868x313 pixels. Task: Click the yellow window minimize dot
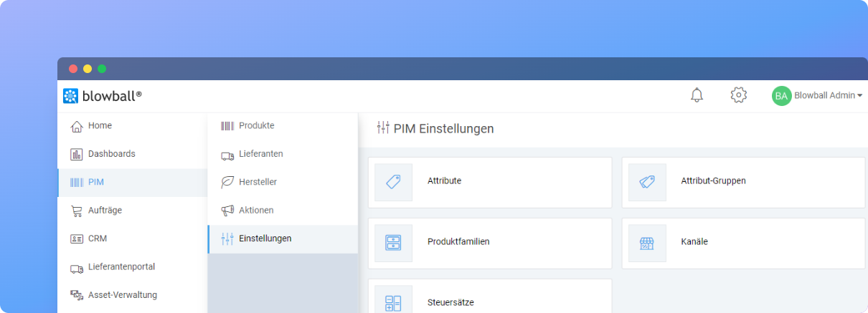[88, 69]
